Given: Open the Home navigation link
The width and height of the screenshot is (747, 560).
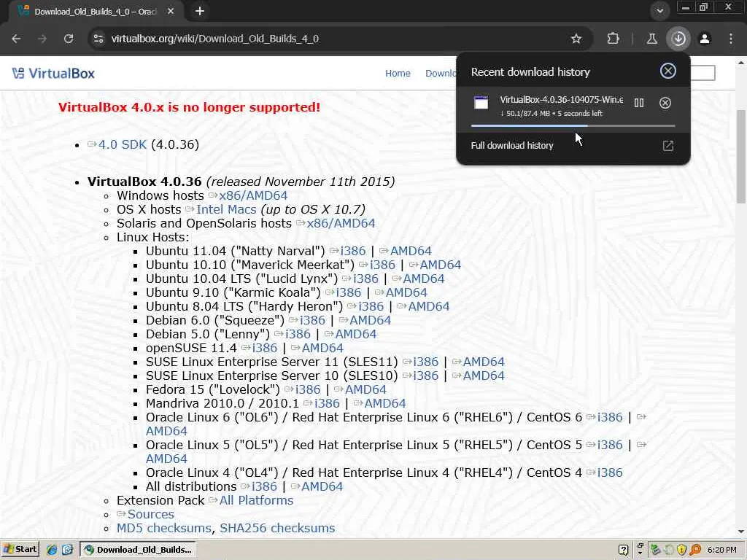Looking at the screenshot, I should pos(398,74).
